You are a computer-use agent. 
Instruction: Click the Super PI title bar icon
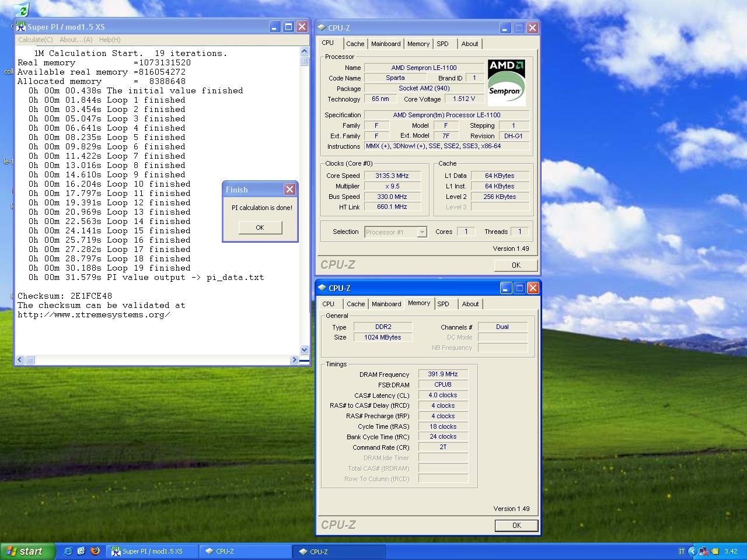coord(21,27)
